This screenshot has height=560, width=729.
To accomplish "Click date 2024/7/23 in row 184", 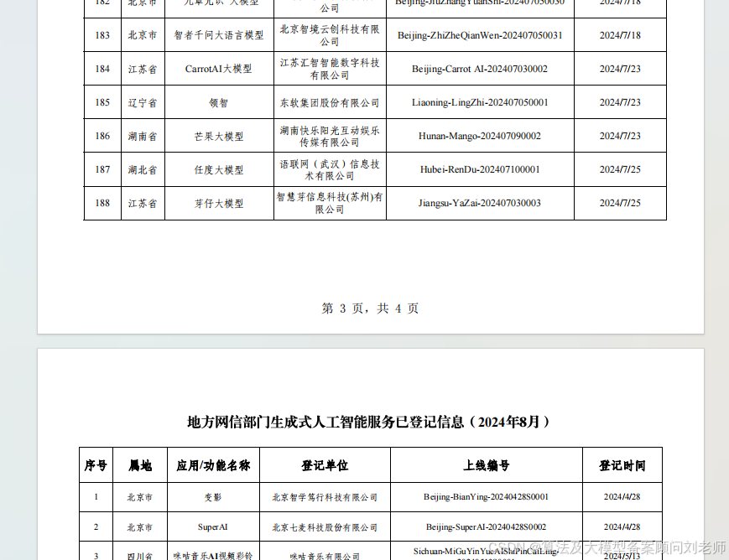I will pos(620,69).
